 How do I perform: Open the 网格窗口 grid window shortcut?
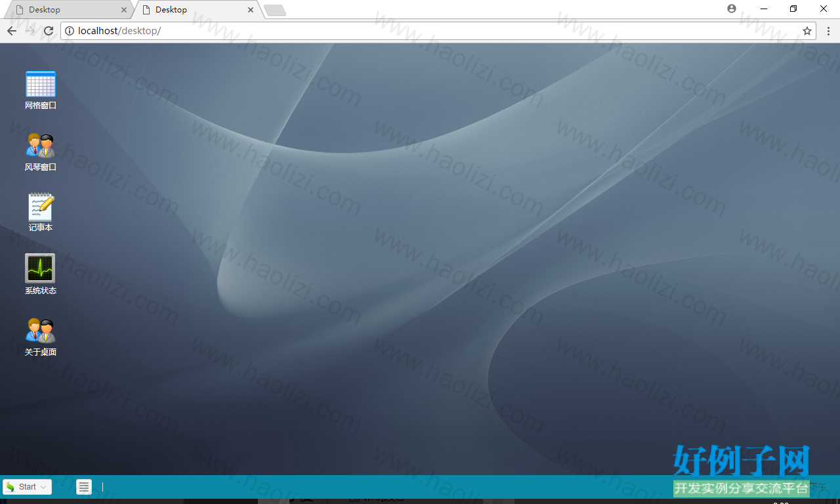click(x=41, y=90)
